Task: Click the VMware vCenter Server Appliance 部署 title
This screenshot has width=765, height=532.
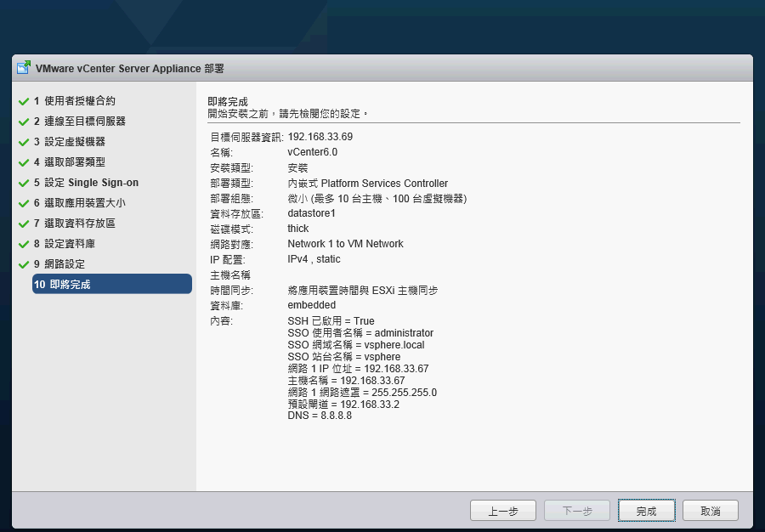Action: pyautogui.click(x=130, y=68)
